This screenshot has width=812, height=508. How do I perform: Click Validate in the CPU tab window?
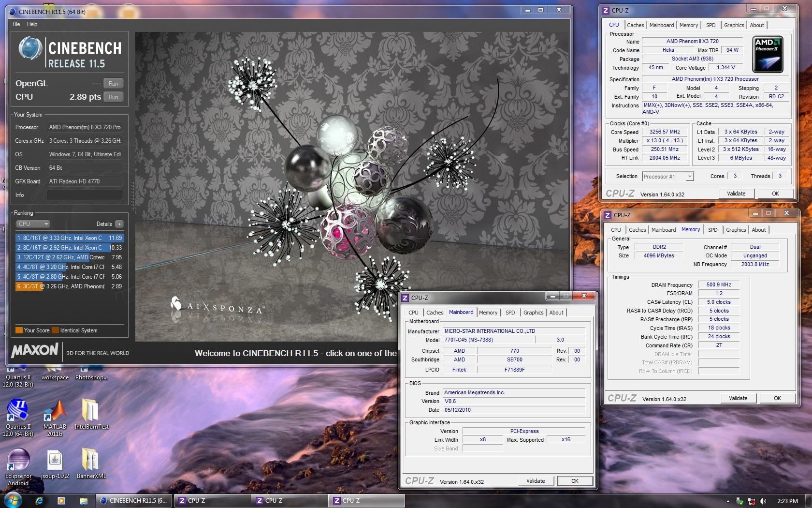tap(736, 194)
